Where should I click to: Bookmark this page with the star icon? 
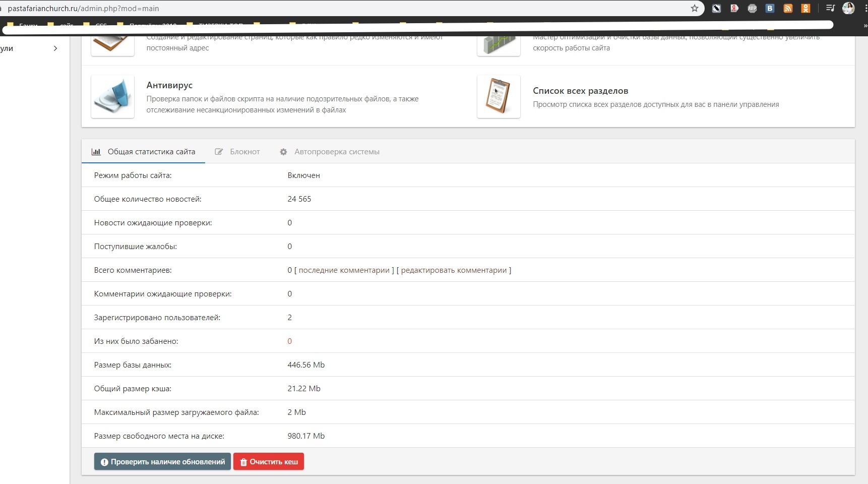[x=695, y=8]
